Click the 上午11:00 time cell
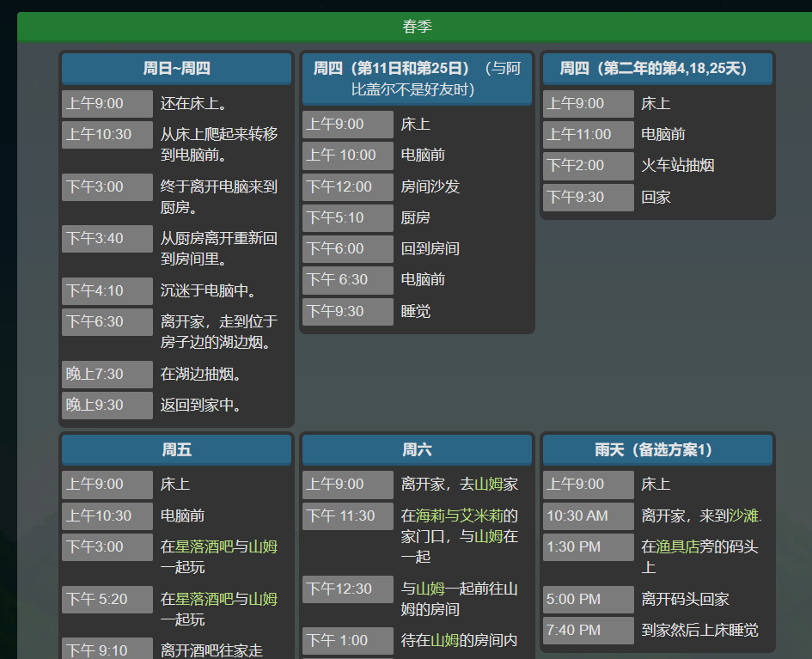The height and width of the screenshot is (659, 812). point(589,135)
